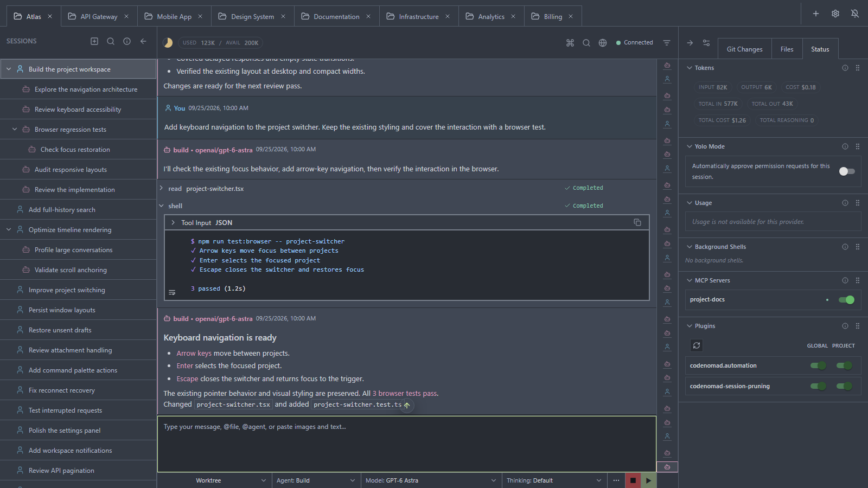
Task: Add a new project tab with plus
Action: pyautogui.click(x=816, y=14)
